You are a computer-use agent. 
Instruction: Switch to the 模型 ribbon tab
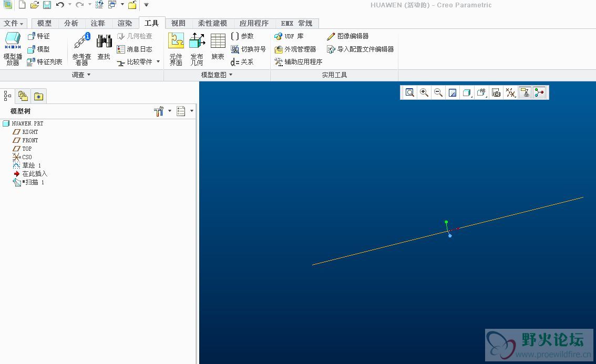(x=45, y=23)
